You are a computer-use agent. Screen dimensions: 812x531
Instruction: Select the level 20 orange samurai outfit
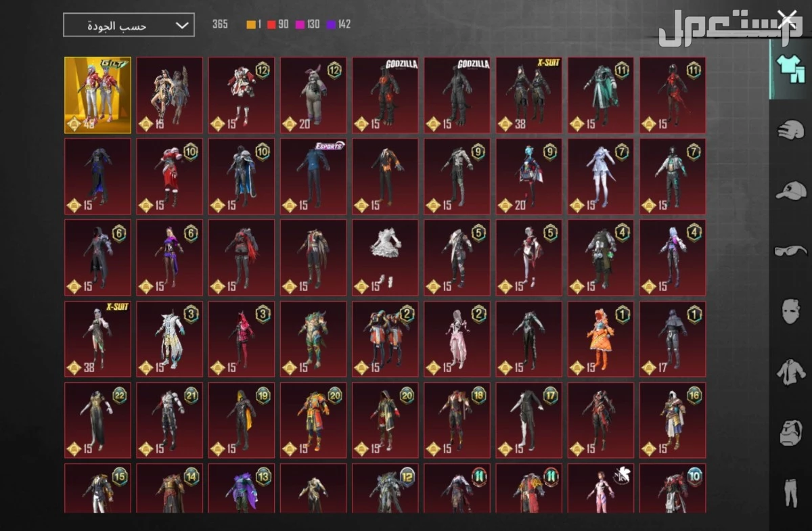click(313, 420)
